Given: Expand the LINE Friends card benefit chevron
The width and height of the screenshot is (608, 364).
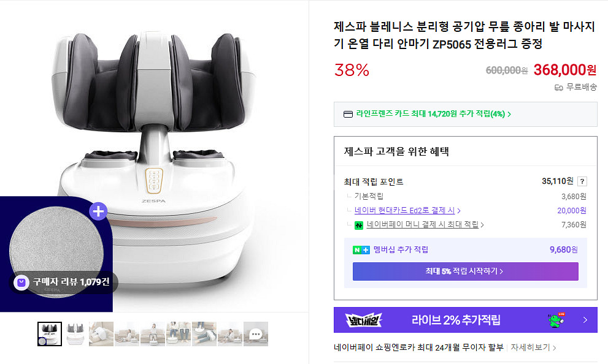Looking at the screenshot, I should pyautogui.click(x=510, y=114).
